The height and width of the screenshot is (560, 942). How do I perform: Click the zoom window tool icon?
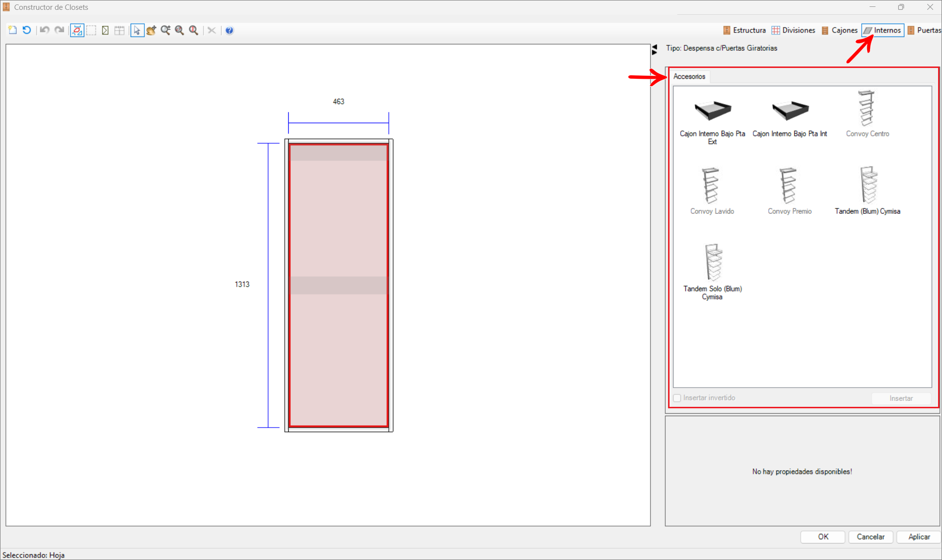193,30
